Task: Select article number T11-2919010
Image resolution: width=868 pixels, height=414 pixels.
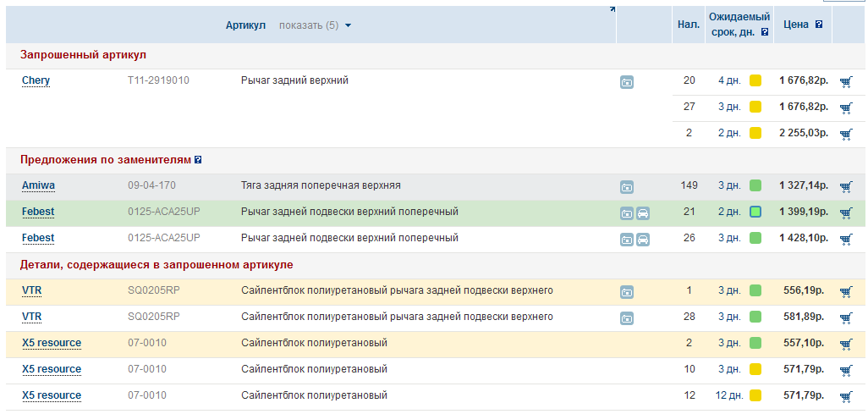Action: [x=158, y=80]
